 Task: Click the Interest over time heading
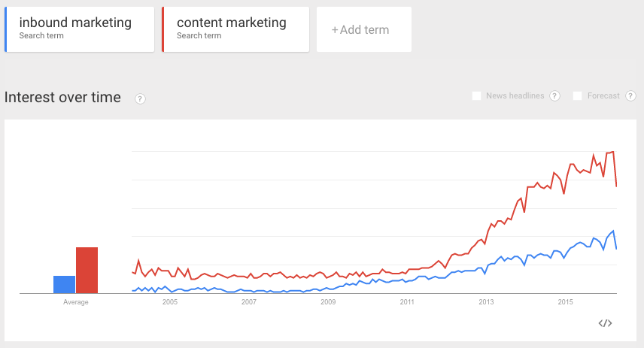point(62,98)
